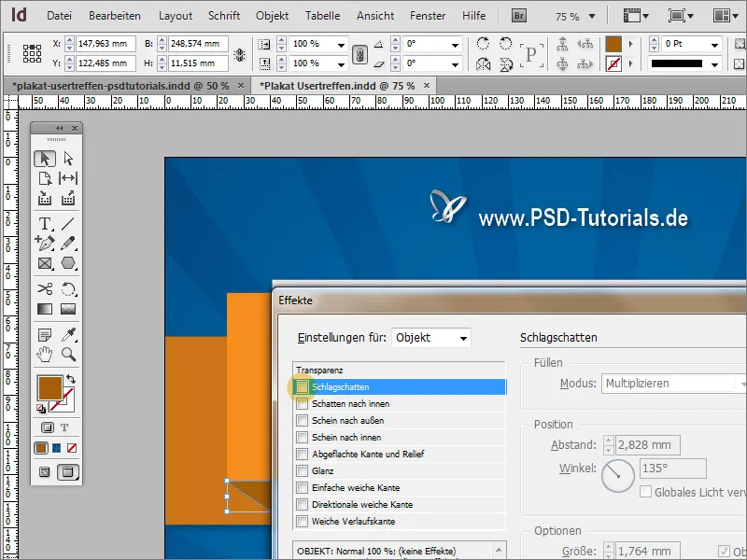Open the Layout menu
The width and height of the screenshot is (747, 560).
click(x=176, y=16)
